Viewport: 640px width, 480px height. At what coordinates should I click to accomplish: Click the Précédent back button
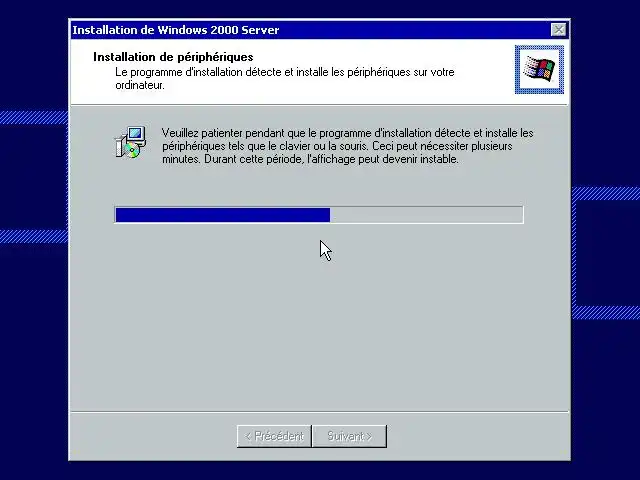(274, 436)
